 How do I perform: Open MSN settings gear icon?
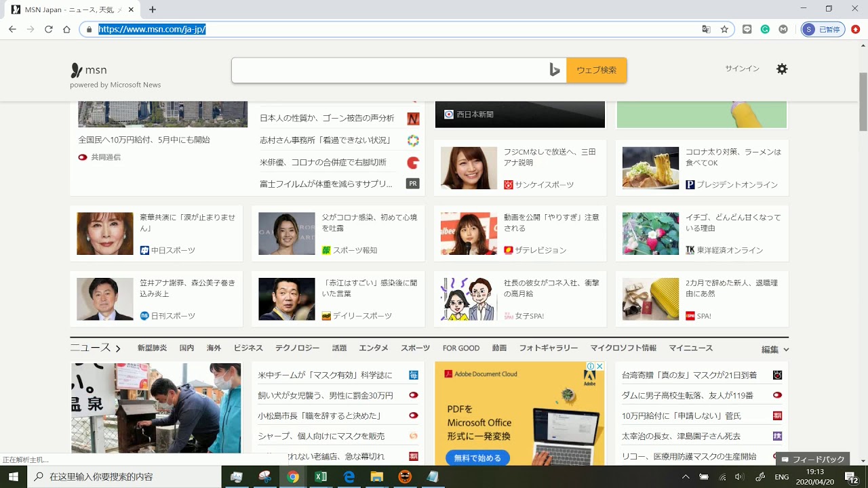point(782,68)
